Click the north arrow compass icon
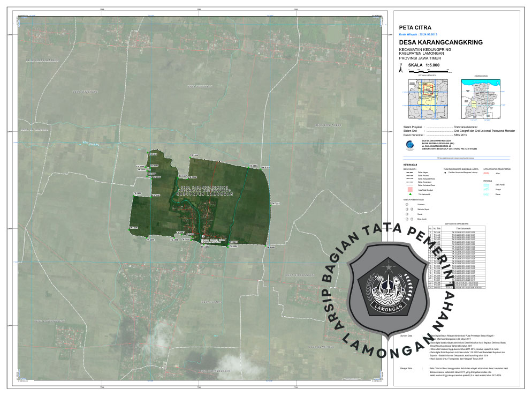 point(401,68)
